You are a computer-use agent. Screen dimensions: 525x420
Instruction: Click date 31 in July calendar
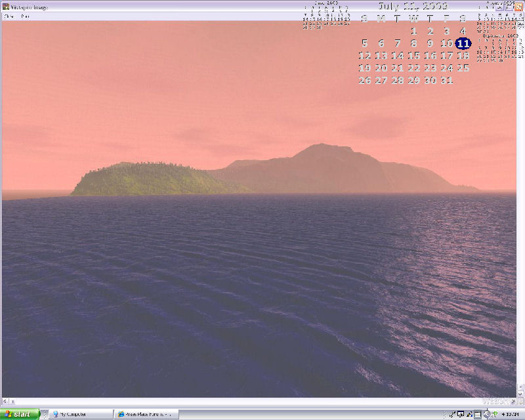447,80
